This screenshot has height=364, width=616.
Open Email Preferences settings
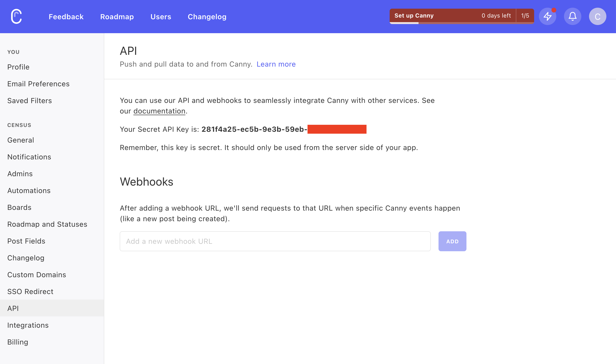(x=38, y=84)
